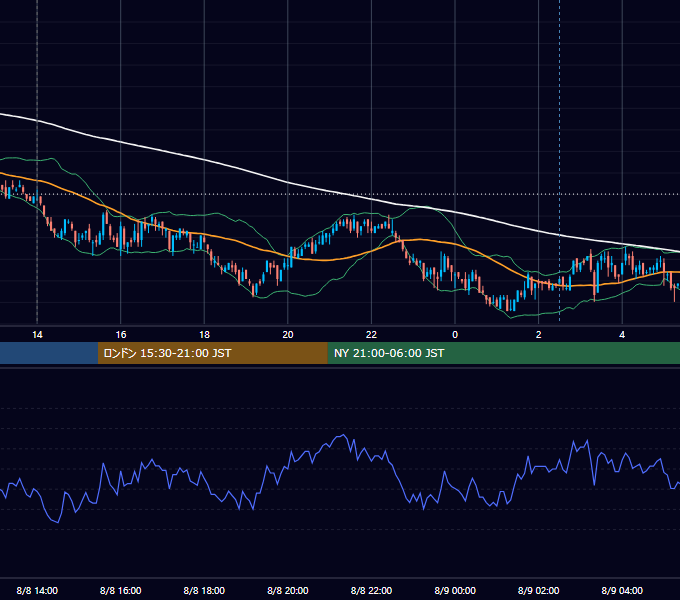Select the ロンドン 15:30-21:00 JST session band

[x=212, y=353]
